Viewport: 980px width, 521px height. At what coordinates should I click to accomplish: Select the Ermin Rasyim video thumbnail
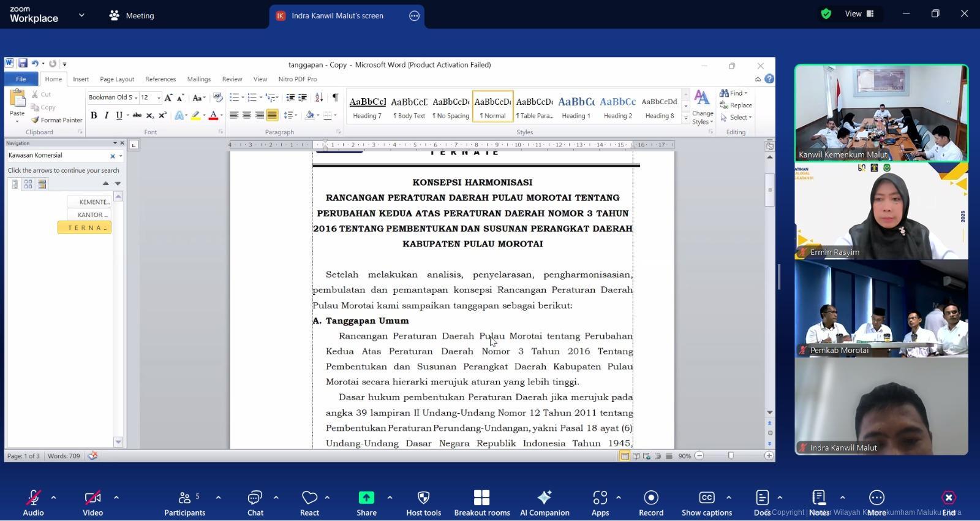(x=881, y=211)
